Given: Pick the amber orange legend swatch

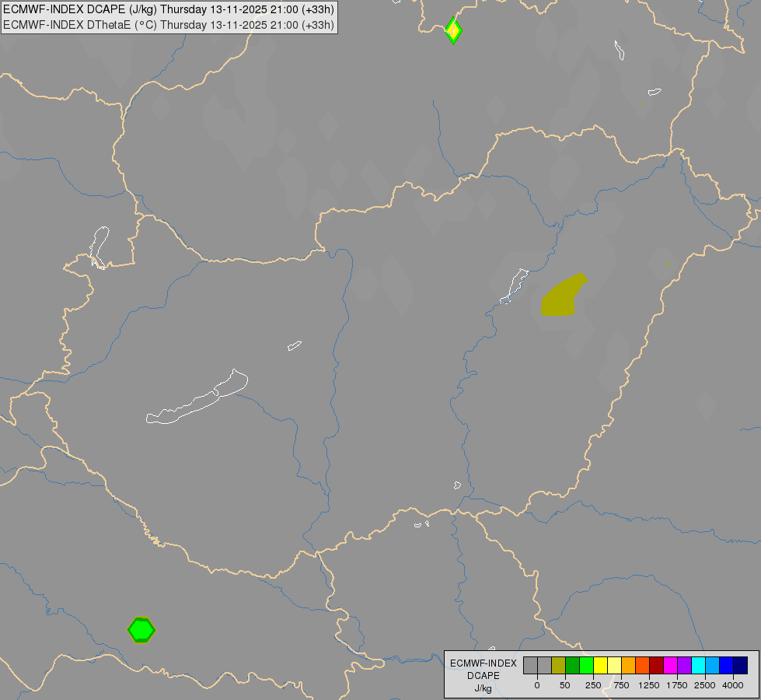Looking at the screenshot, I should point(629,665).
